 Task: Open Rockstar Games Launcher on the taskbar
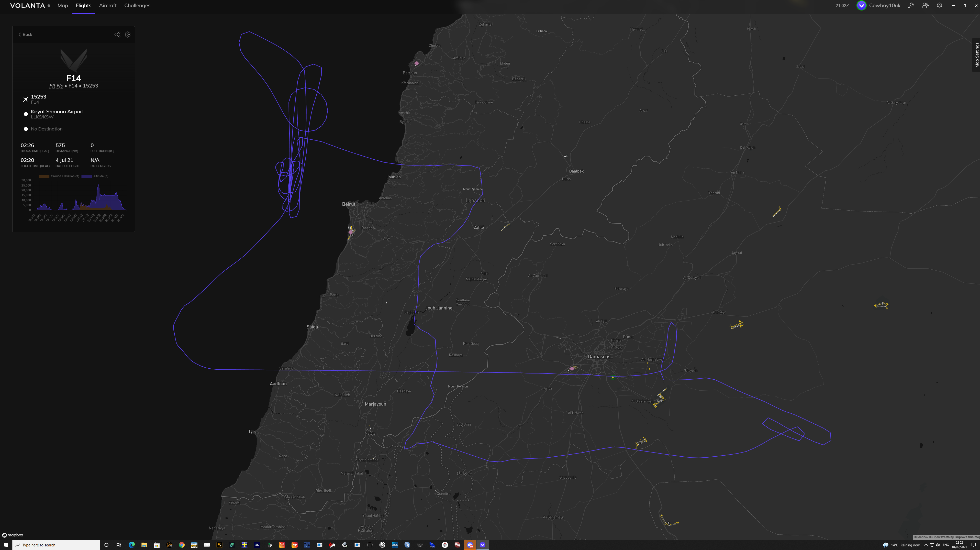(219, 545)
